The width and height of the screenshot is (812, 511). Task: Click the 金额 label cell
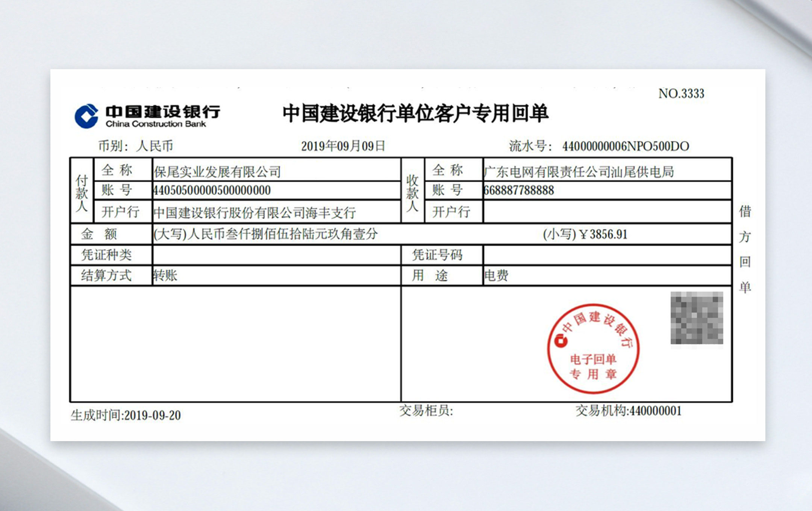click(112, 234)
